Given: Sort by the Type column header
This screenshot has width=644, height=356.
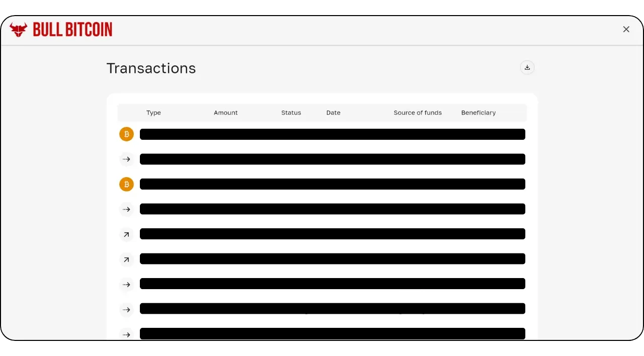Looking at the screenshot, I should tap(153, 113).
